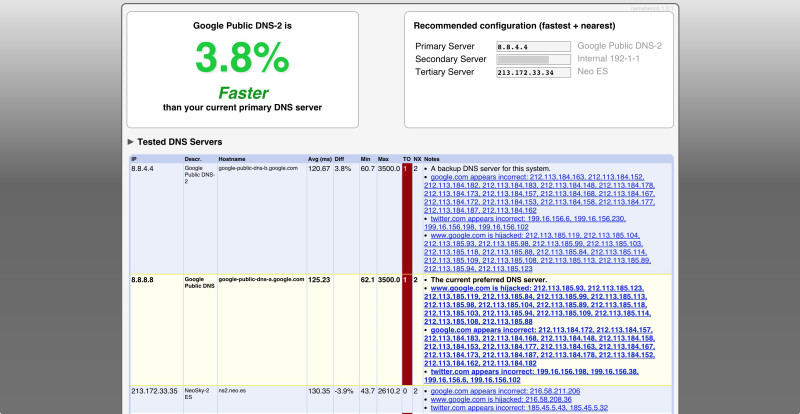Screen dimensions: 800x414
Task: Click the gray Neo ES label
Action: (x=592, y=71)
